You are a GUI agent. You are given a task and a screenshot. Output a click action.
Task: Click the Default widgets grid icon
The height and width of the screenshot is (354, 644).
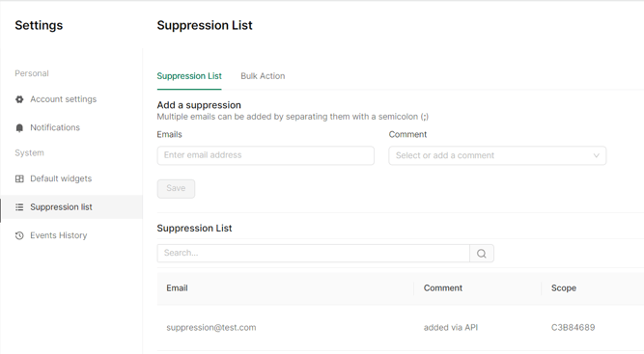19,178
